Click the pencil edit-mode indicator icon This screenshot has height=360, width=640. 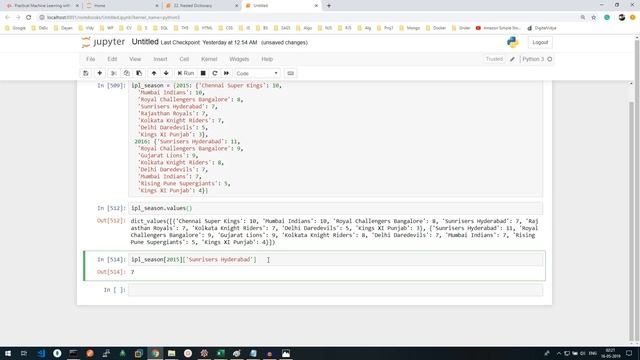tap(513, 59)
